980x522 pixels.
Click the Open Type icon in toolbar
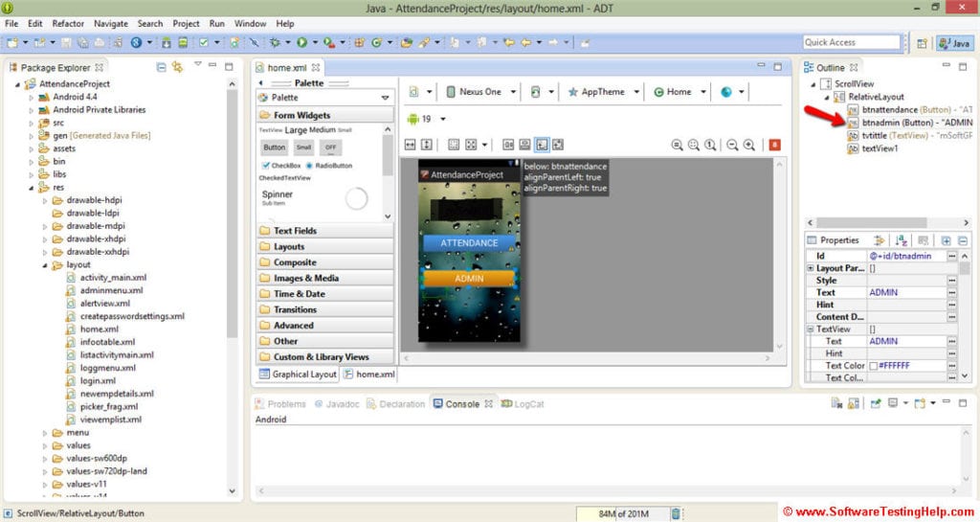pyautogui.click(x=407, y=42)
